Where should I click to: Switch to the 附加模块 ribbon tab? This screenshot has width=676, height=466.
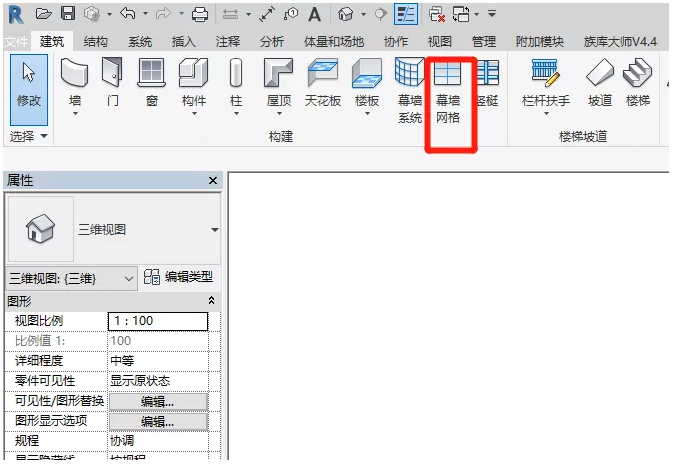pyautogui.click(x=540, y=42)
